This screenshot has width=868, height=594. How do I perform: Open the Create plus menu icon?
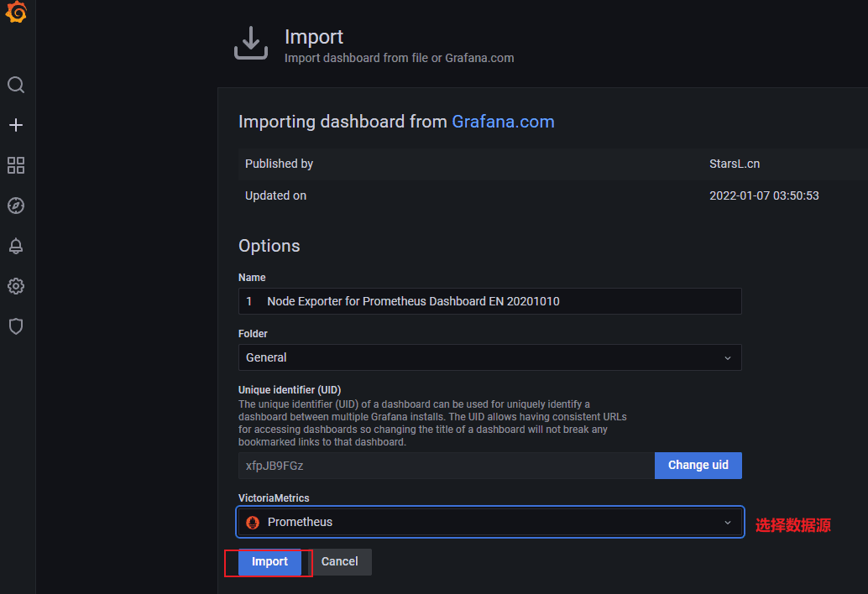(x=16, y=125)
